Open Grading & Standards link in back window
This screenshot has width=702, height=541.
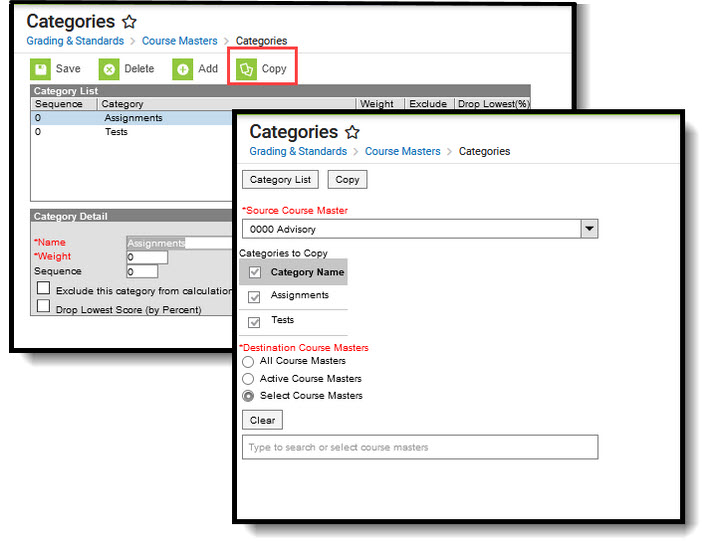75,41
